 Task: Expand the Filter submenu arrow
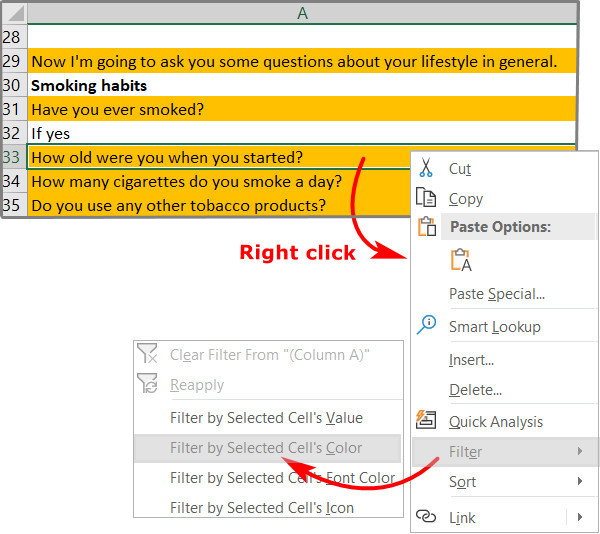pyautogui.click(x=580, y=452)
